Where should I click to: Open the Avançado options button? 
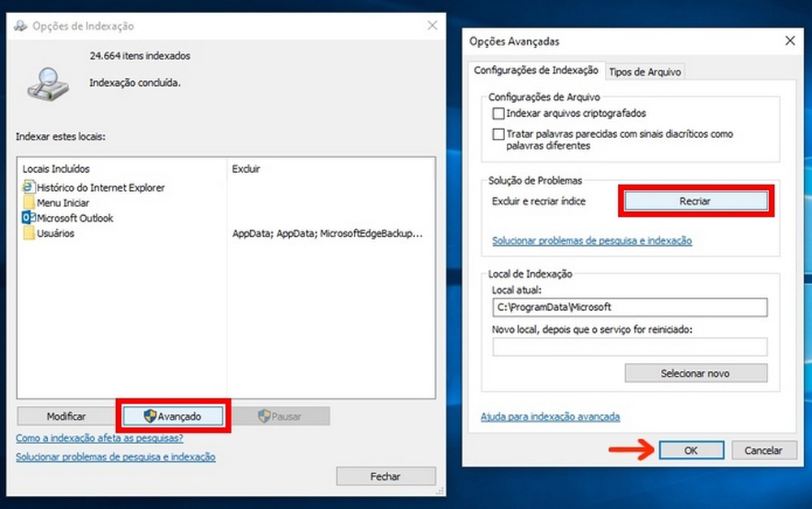point(173,416)
